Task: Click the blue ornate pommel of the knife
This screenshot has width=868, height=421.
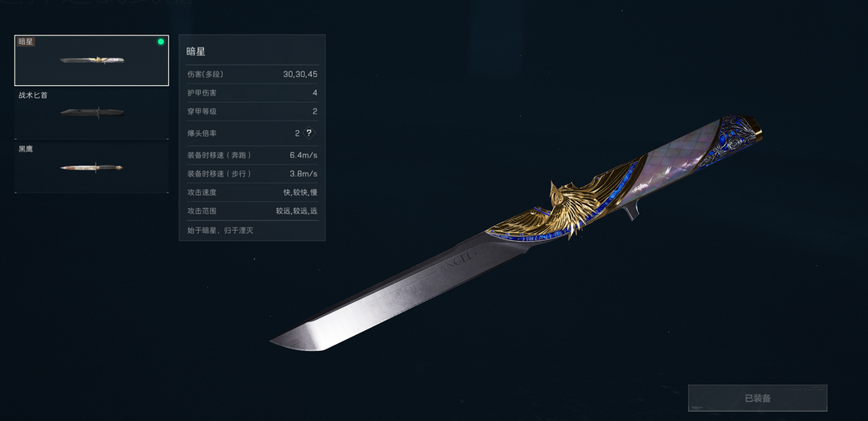Action: tap(731, 140)
